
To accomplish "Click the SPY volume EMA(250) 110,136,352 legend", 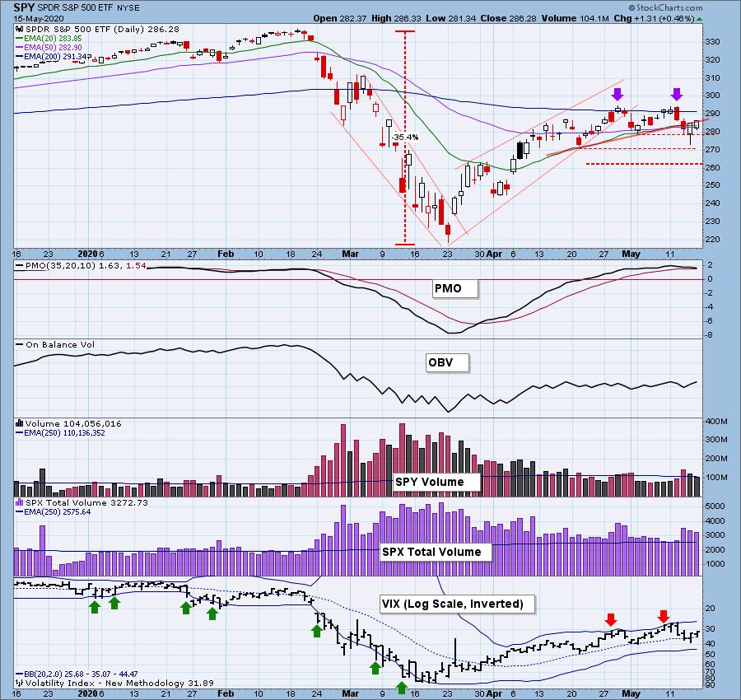I will pos(60,432).
